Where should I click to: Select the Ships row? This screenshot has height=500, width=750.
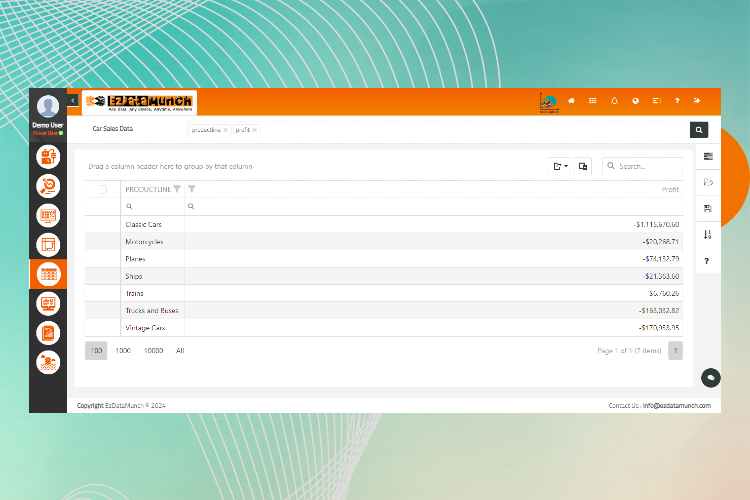384,276
